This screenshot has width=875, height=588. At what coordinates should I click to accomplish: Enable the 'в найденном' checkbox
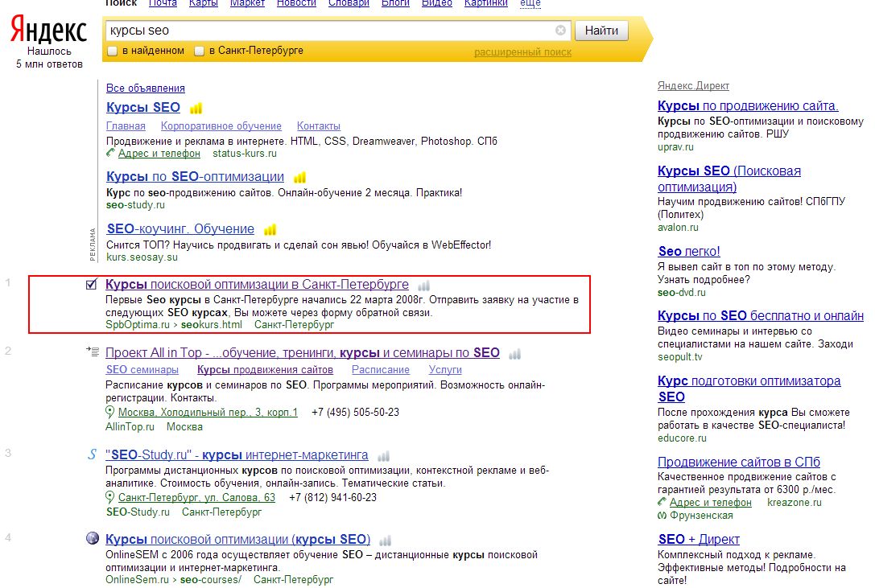[x=113, y=51]
